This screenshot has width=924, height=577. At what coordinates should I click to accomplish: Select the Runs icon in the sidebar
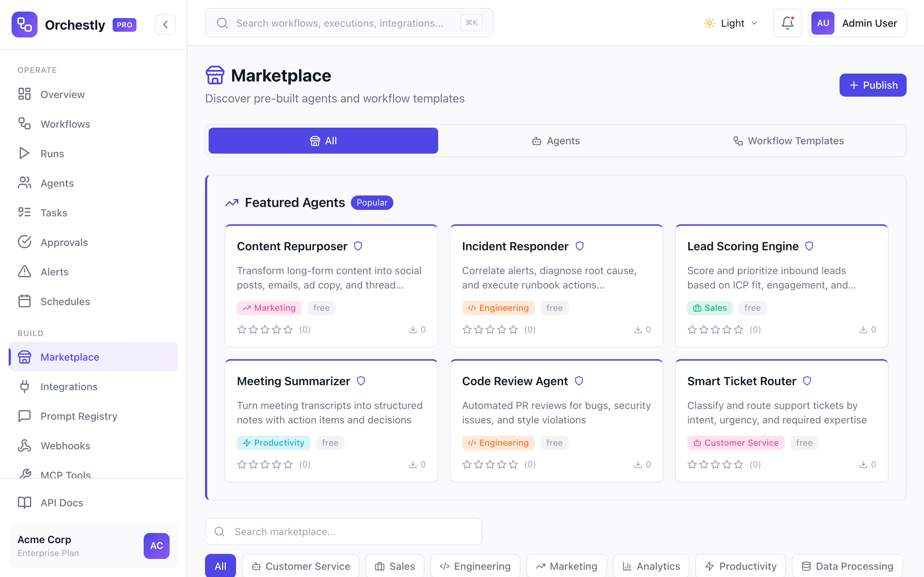(x=24, y=153)
